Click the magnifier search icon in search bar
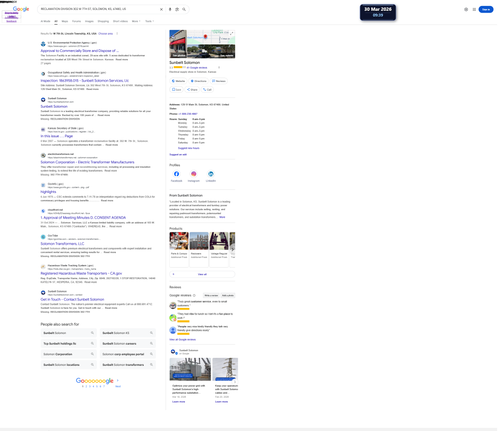 [x=184, y=9]
